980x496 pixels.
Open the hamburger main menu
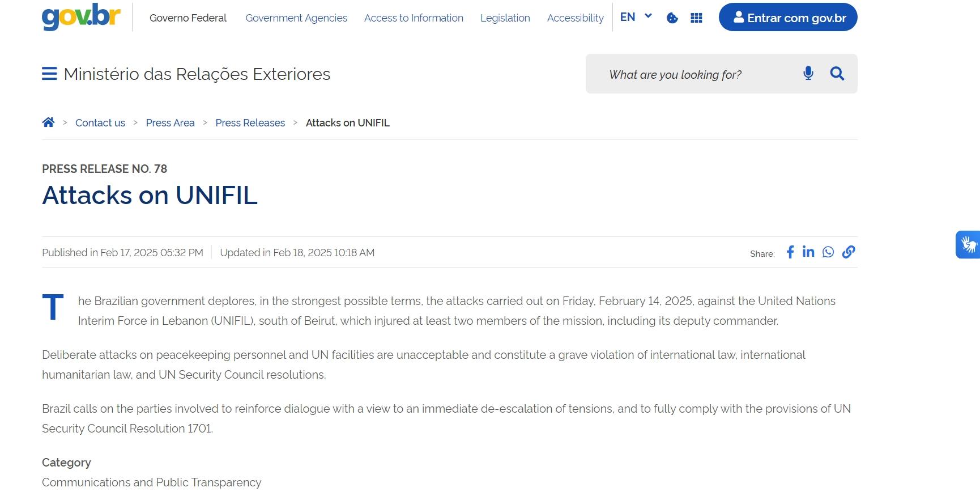click(49, 74)
